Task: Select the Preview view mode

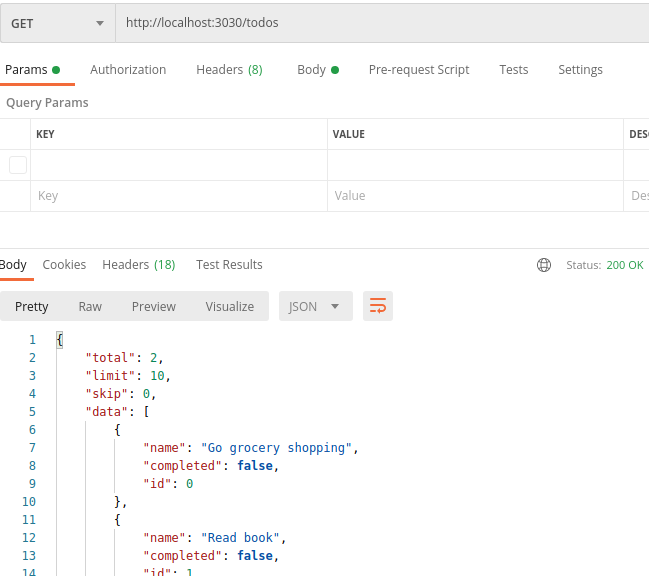Action: click(x=154, y=307)
